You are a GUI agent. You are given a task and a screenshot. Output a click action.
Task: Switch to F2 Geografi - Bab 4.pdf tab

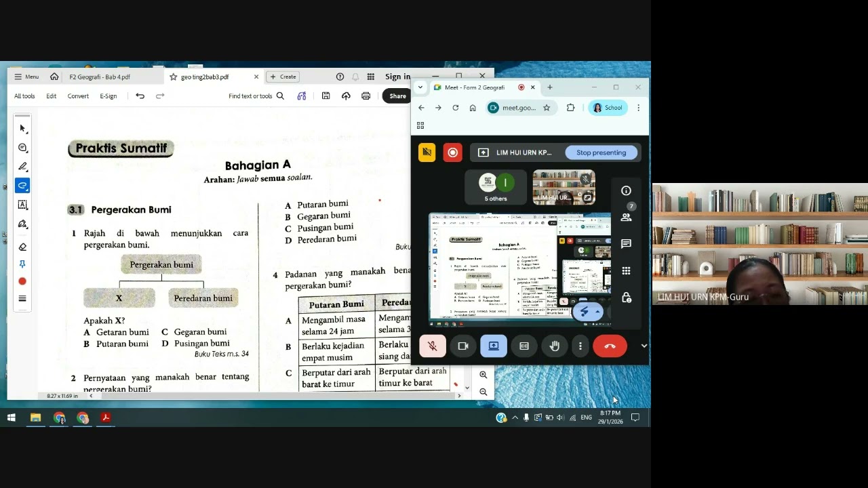[100, 77]
